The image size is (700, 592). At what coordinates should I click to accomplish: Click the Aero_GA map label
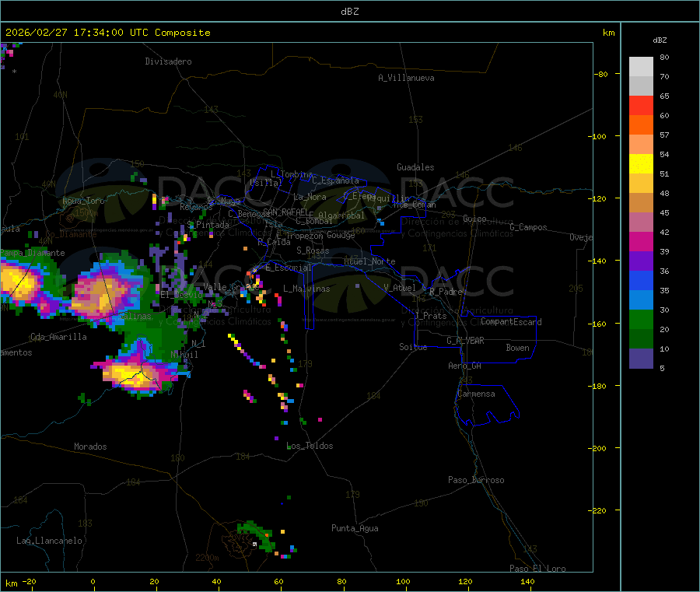click(465, 366)
